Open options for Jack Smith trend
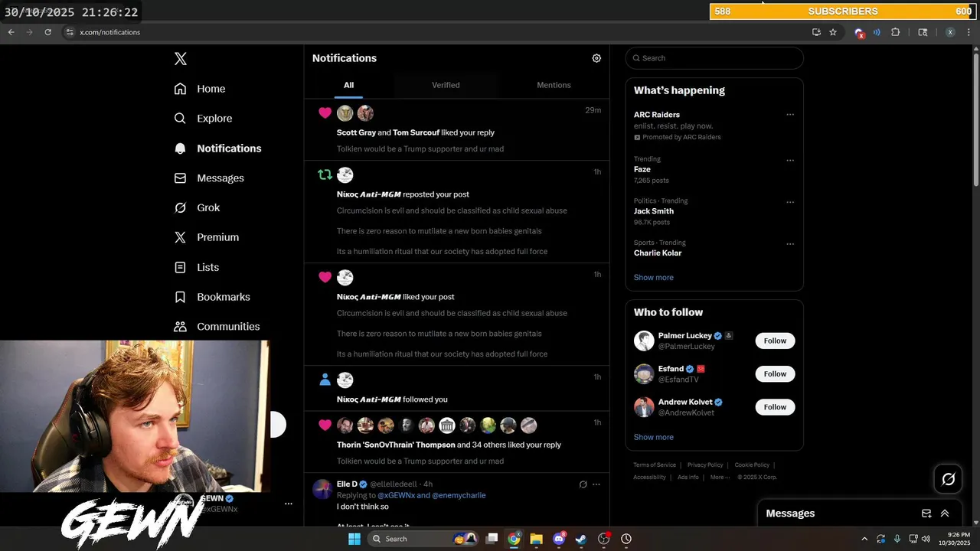The height and width of the screenshot is (551, 980). point(790,203)
